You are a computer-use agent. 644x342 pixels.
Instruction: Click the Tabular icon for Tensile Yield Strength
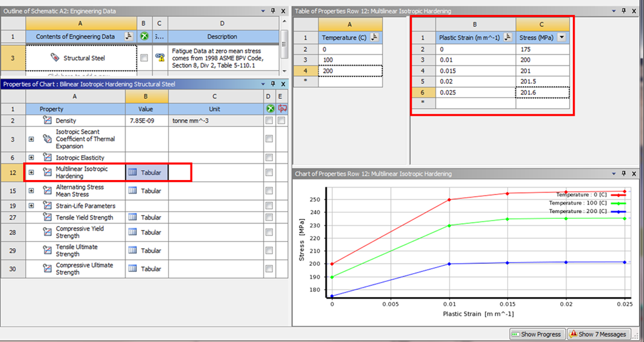pos(132,218)
